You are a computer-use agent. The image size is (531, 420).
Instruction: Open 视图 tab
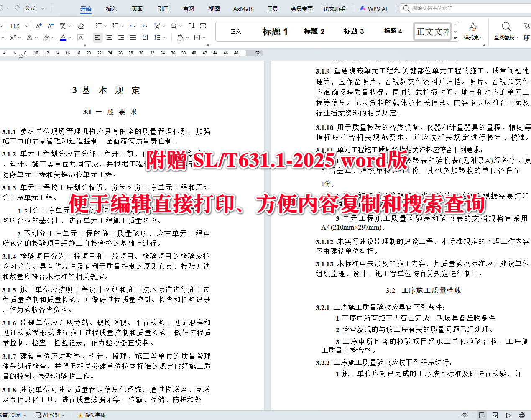(214, 9)
